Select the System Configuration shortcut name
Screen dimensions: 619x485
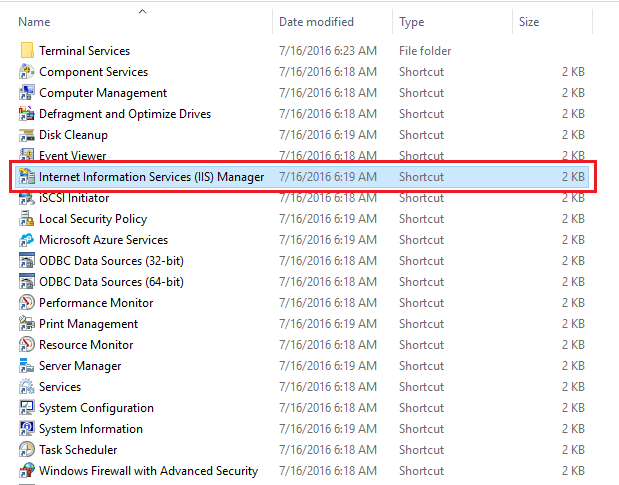(x=96, y=408)
